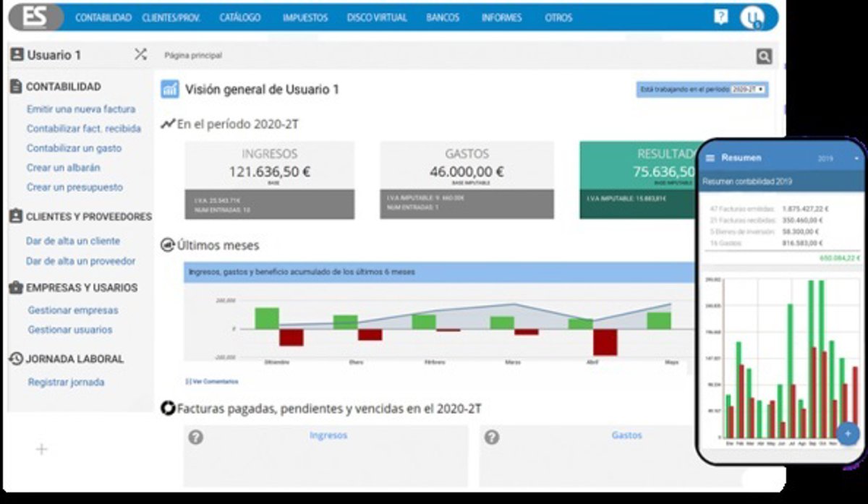This screenshot has width=868, height=504.
Task: Tap the blue plus floating button on phone
Action: [x=846, y=433]
